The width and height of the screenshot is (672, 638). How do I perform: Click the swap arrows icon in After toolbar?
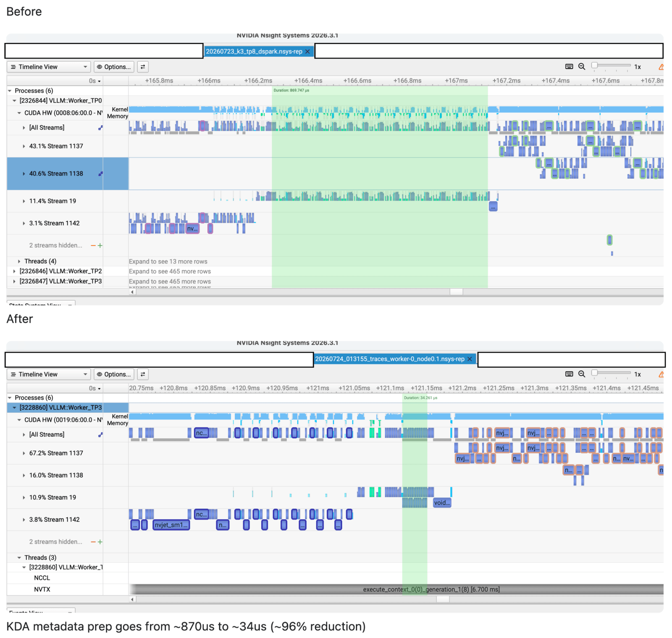pos(143,374)
